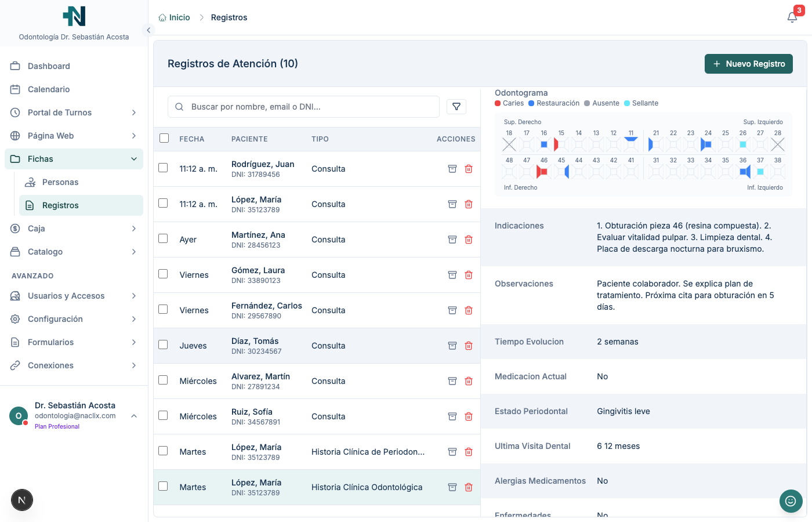Delete Ruiz, Sofía's record
This screenshot has width=812, height=522.
click(x=469, y=416)
